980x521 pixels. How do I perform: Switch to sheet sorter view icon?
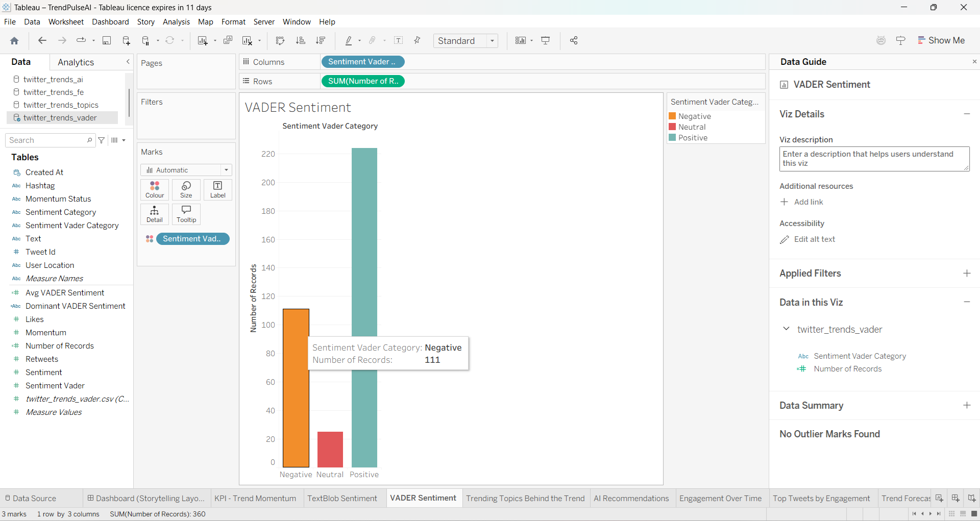952,514
